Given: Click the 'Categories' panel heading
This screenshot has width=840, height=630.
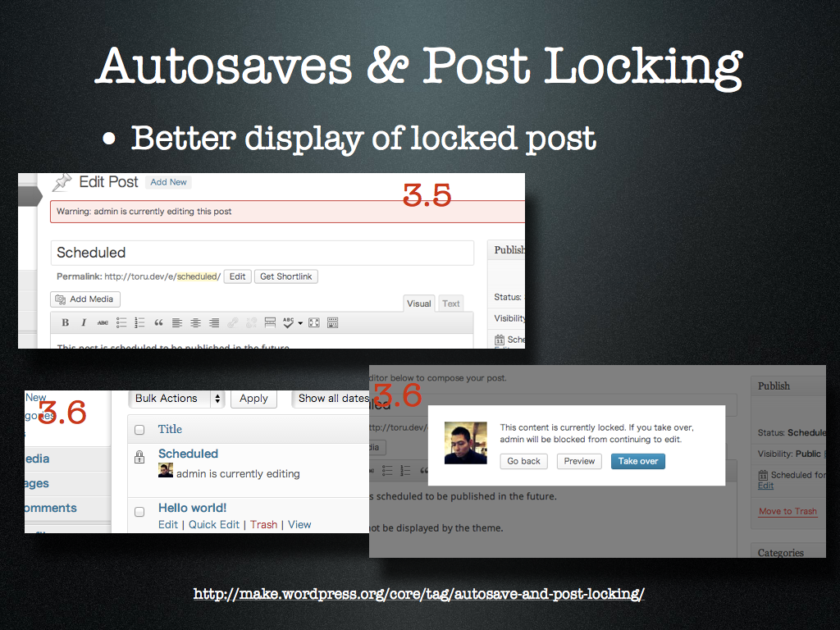Looking at the screenshot, I should point(781,552).
